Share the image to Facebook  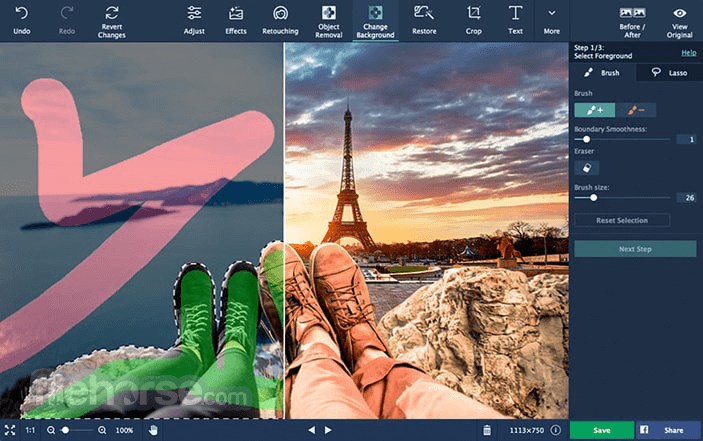click(668, 430)
